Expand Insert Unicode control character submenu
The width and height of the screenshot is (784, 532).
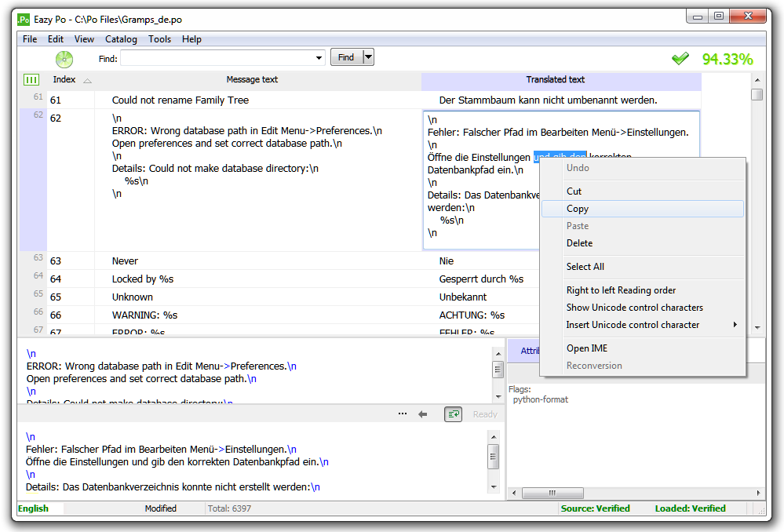[x=735, y=325]
